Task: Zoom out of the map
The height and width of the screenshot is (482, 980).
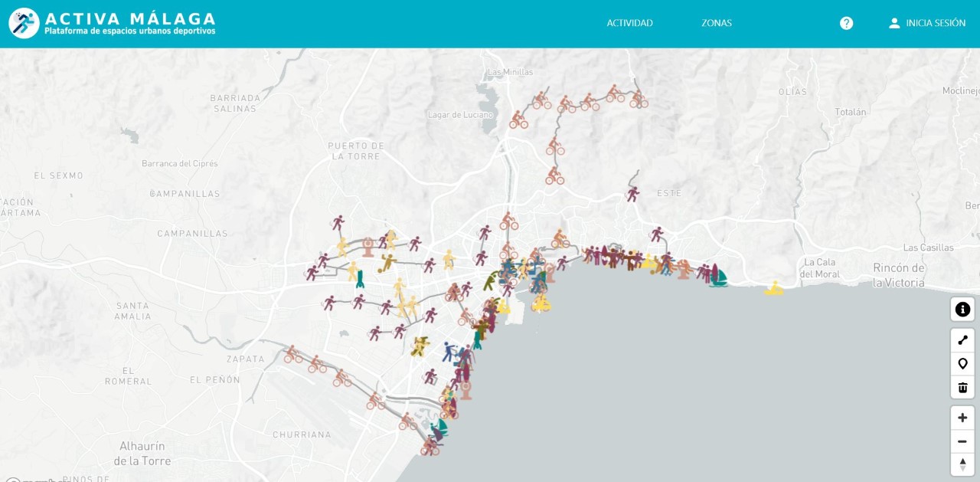Action: pyautogui.click(x=962, y=441)
